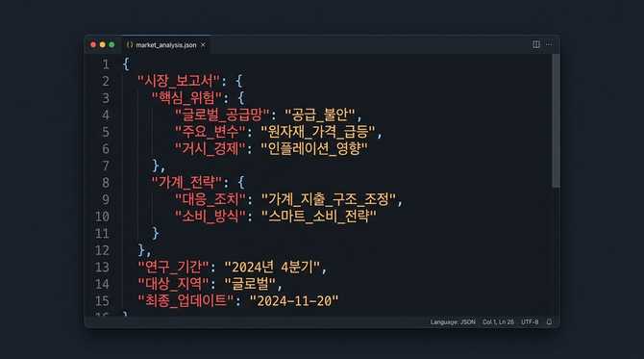This screenshot has height=359, width=644.
Task: Click line number 7 in gutter
Action: (x=106, y=166)
